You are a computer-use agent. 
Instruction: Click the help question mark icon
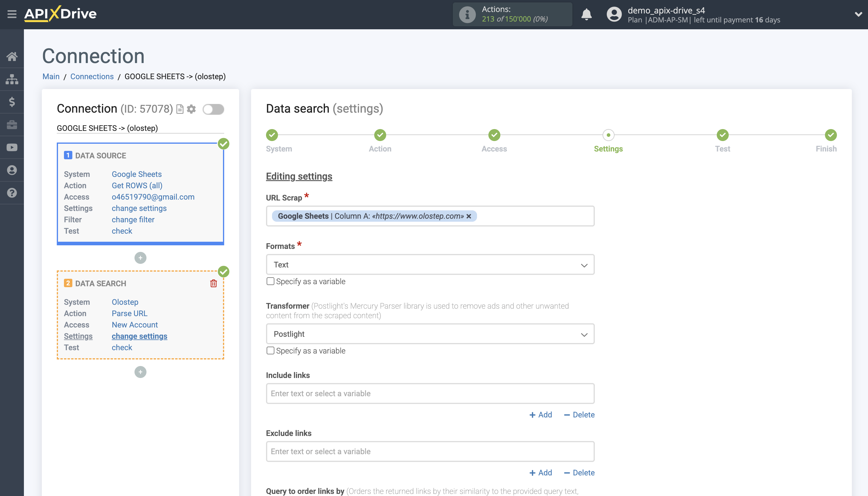pyautogui.click(x=12, y=193)
